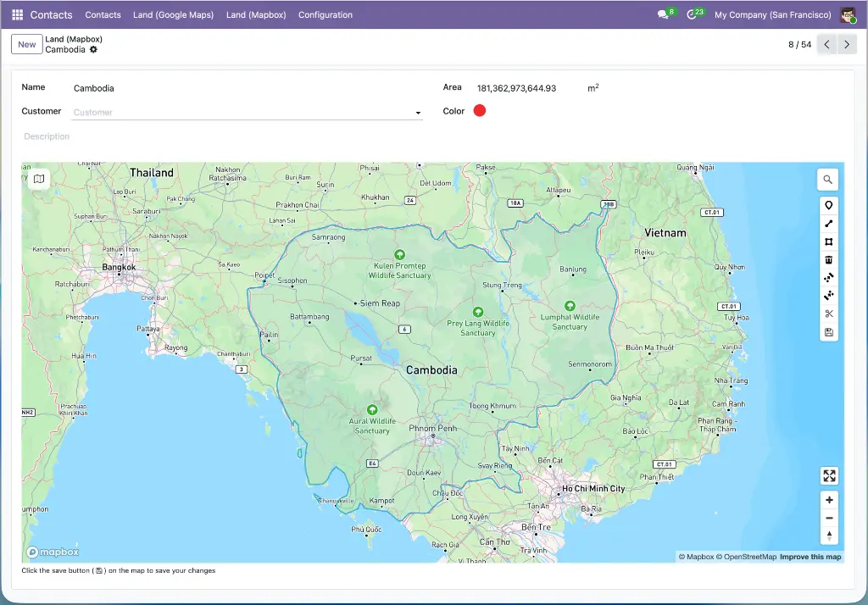The width and height of the screenshot is (868, 605).
Task: Open the Land (Google Maps) menu
Action: (x=173, y=15)
